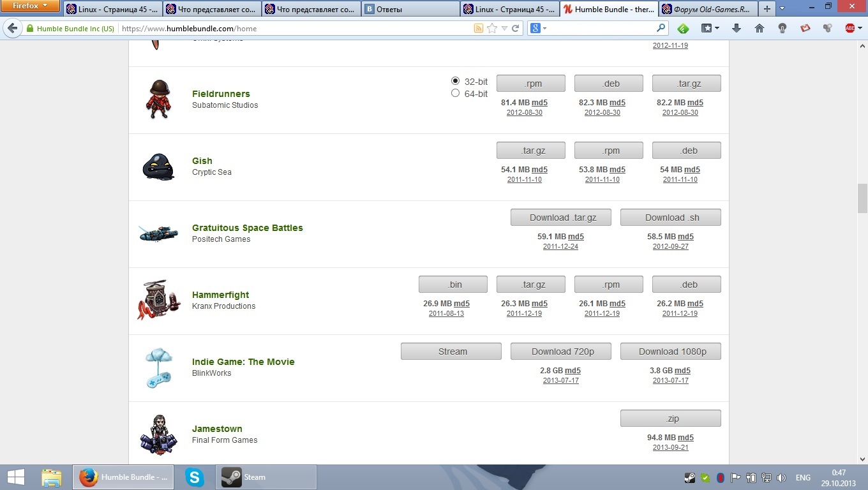Select the 32-bit option for Fieldrunners
Image resolution: width=868 pixels, height=490 pixels.
coord(455,81)
